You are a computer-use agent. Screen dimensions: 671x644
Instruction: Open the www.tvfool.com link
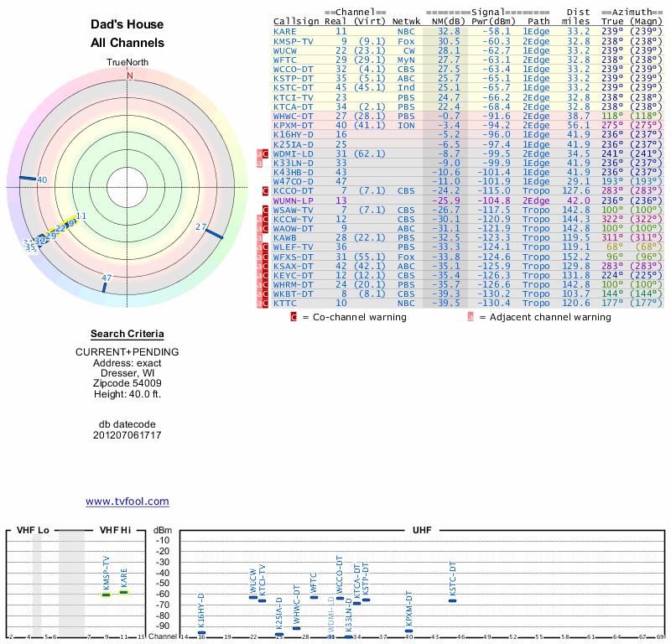pos(127,501)
